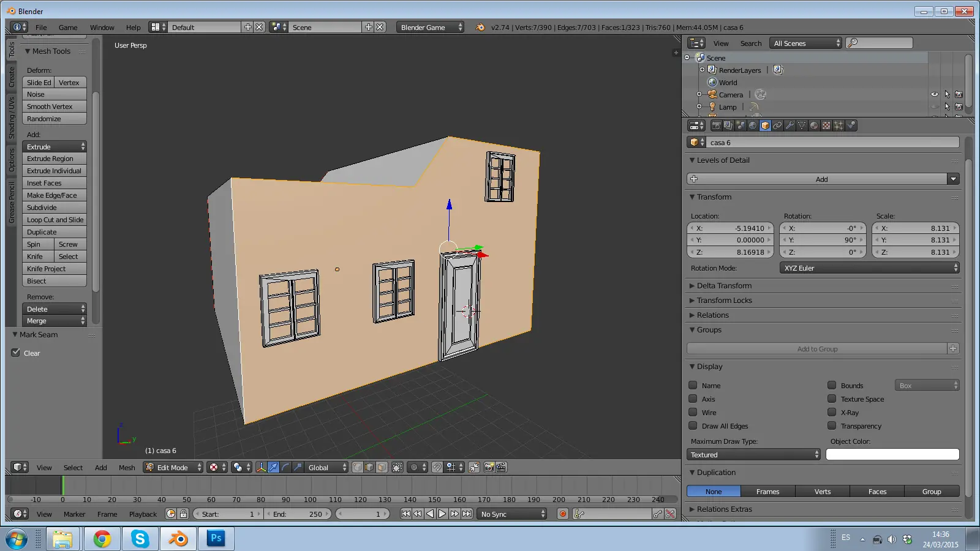Toggle limit selection to visible
This screenshot has width=980, height=551.
coord(398,467)
